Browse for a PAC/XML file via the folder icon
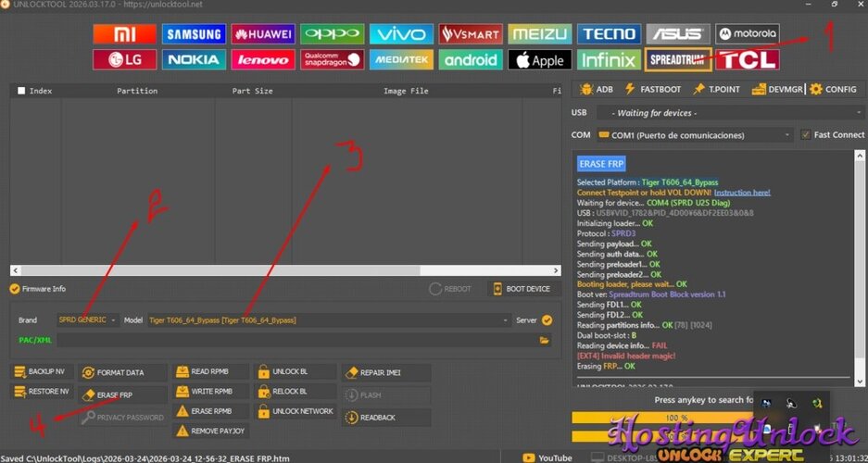The width and height of the screenshot is (868, 463). point(544,340)
